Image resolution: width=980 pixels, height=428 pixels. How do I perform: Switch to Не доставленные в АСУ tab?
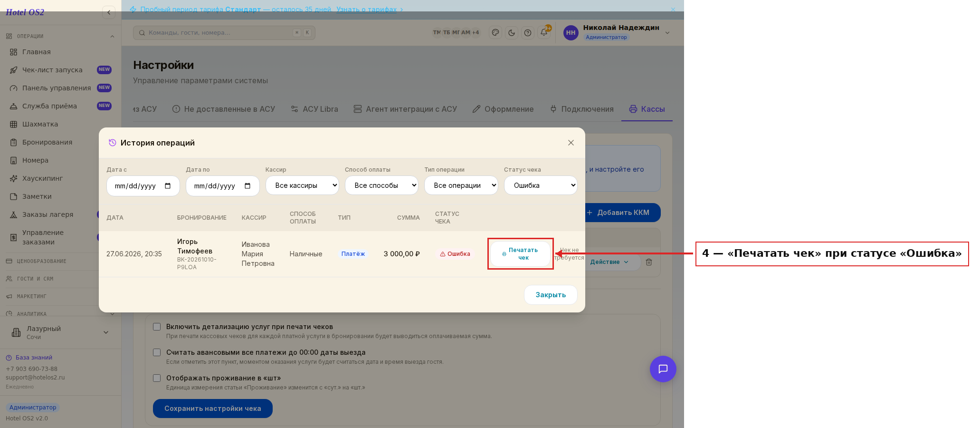224,109
